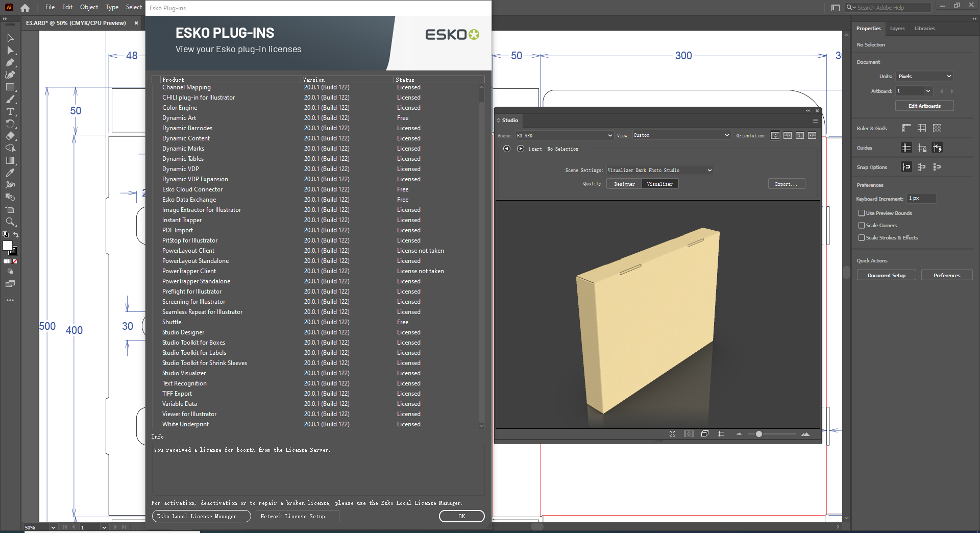Viewport: 980px width, 533px height.
Task: Open artboard navigation dropdown in status bar
Action: point(104,527)
